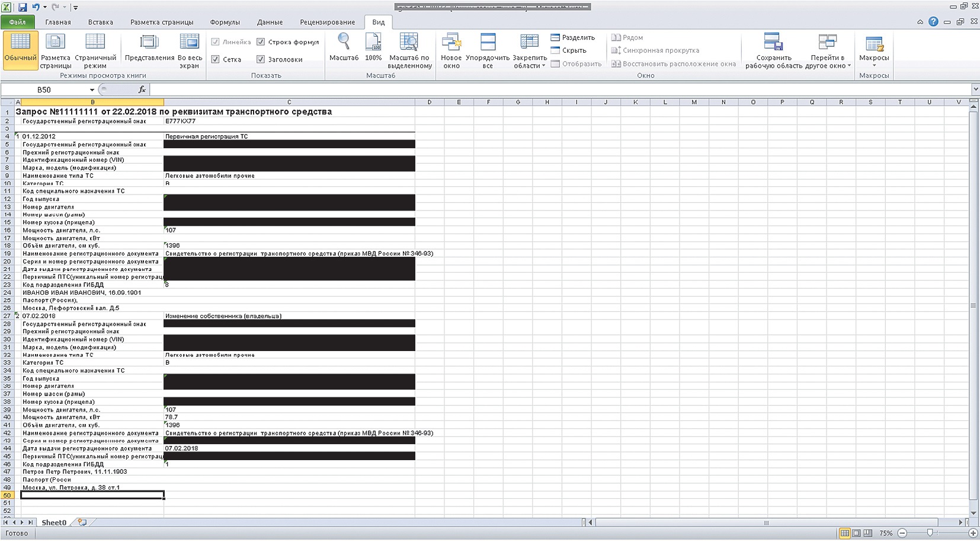Image resolution: width=980 pixels, height=542 pixels.
Task: Save workspace (Сохранить рабочую область)
Action: (x=773, y=50)
